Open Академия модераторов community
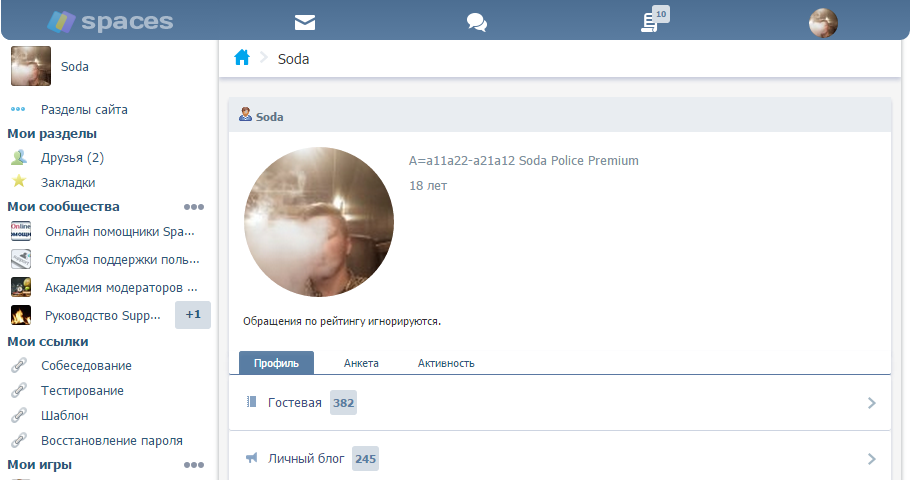This screenshot has height=480, width=912. (121, 287)
